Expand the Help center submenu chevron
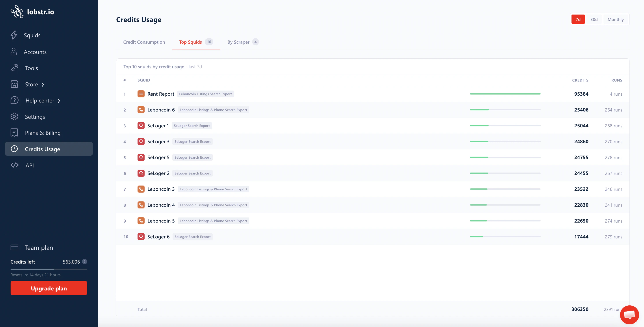 coord(59,100)
